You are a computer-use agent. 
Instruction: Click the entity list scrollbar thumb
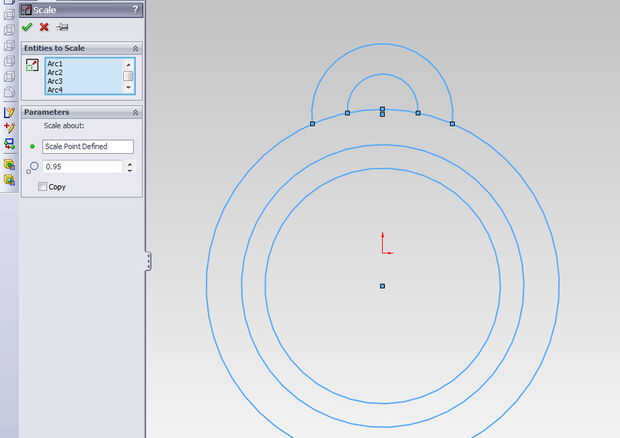128,76
